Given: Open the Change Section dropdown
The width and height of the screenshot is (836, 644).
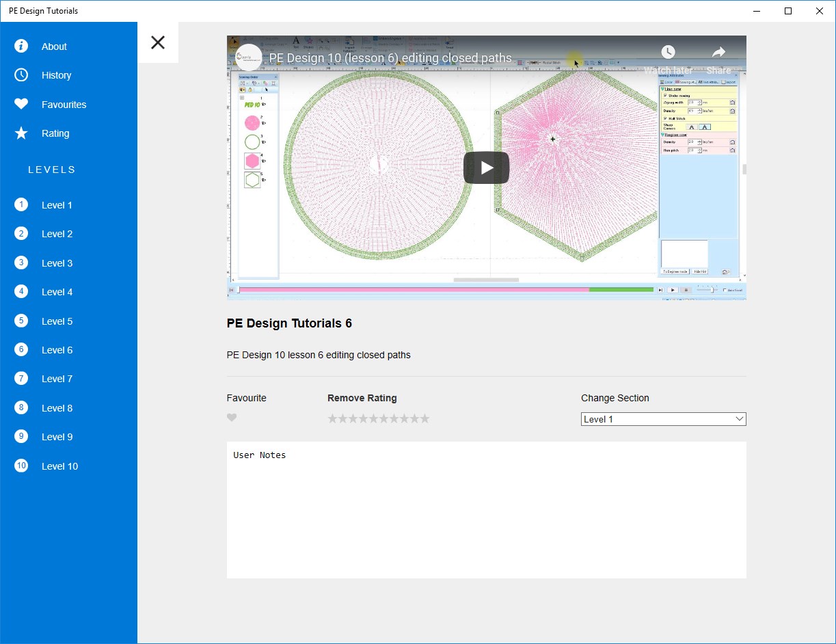Looking at the screenshot, I should pos(664,419).
